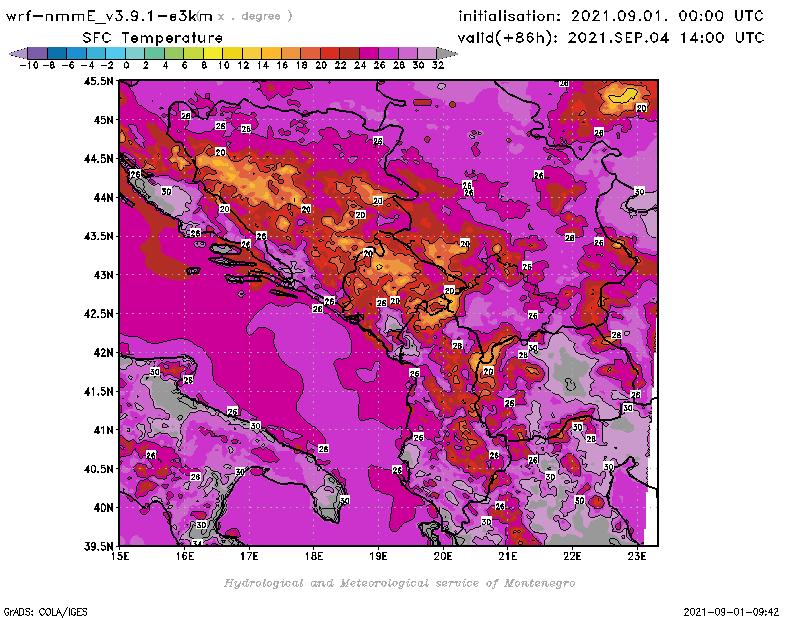Viewport: 800px width, 618px height.
Task: Select the legend swatch between 10 and 12
Action: (x=232, y=53)
